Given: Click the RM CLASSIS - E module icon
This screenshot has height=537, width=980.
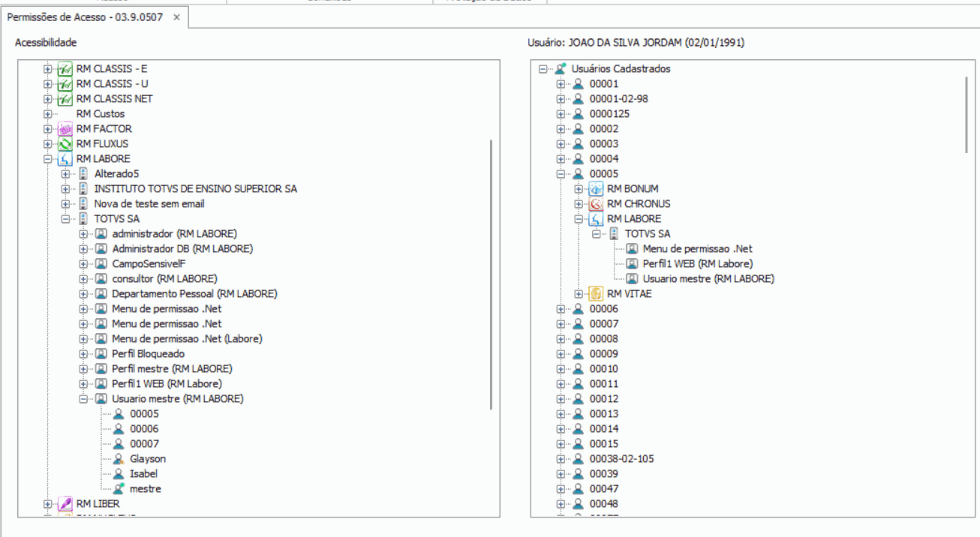Looking at the screenshot, I should click(65, 69).
